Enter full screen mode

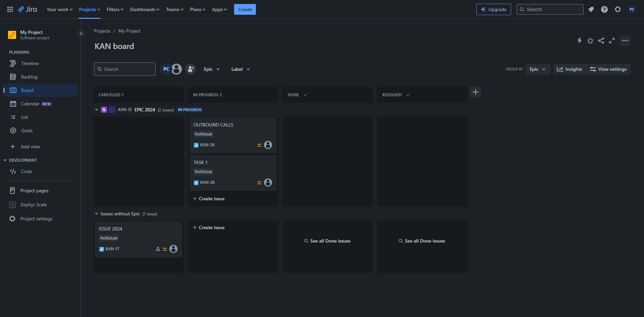tap(611, 41)
